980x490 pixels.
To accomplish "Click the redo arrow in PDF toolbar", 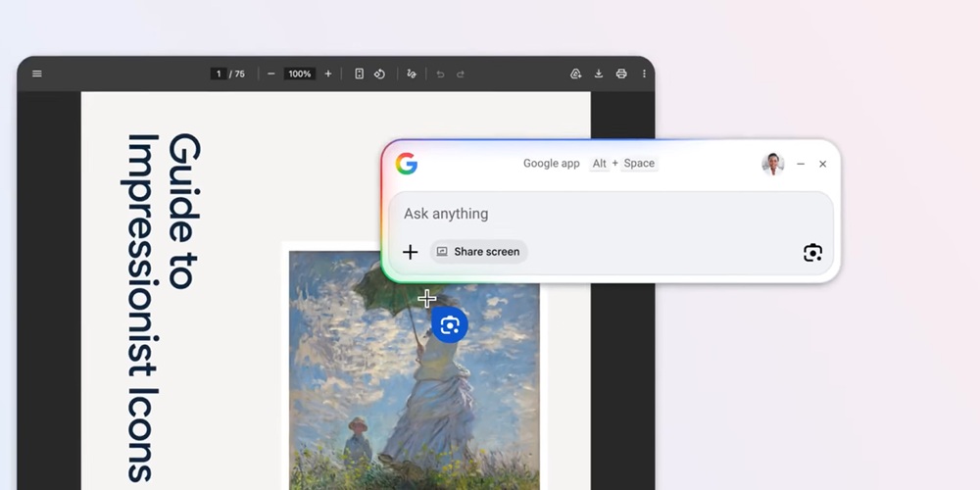I will tap(461, 73).
